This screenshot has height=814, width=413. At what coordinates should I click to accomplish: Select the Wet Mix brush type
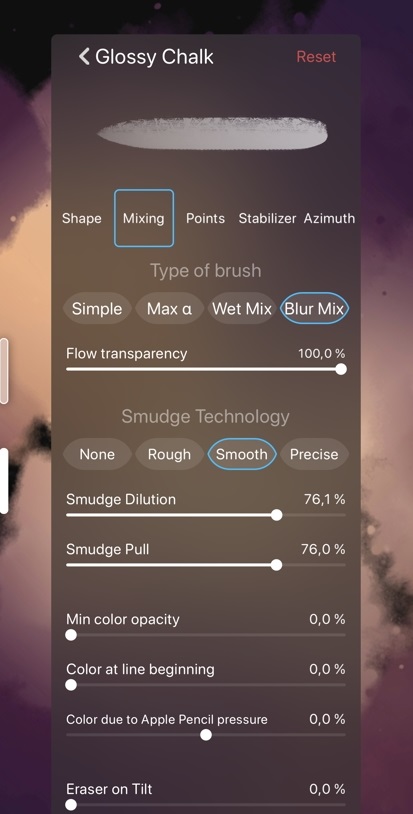tap(242, 309)
